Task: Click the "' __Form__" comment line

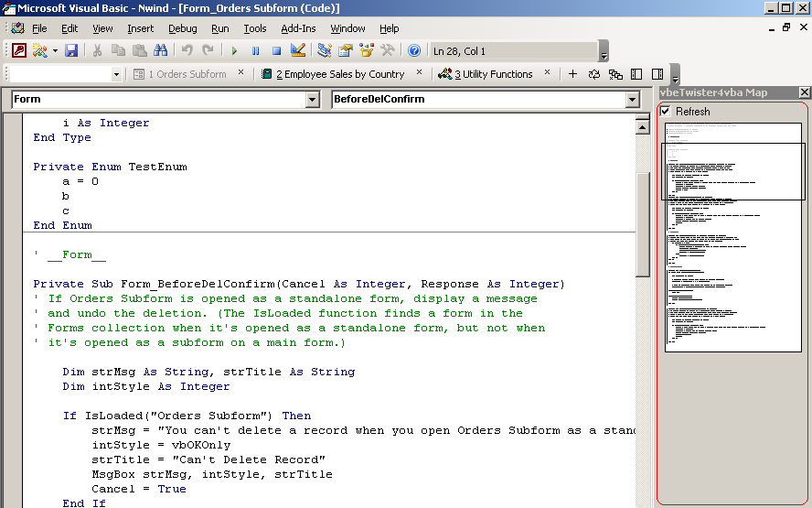Action: (x=69, y=254)
